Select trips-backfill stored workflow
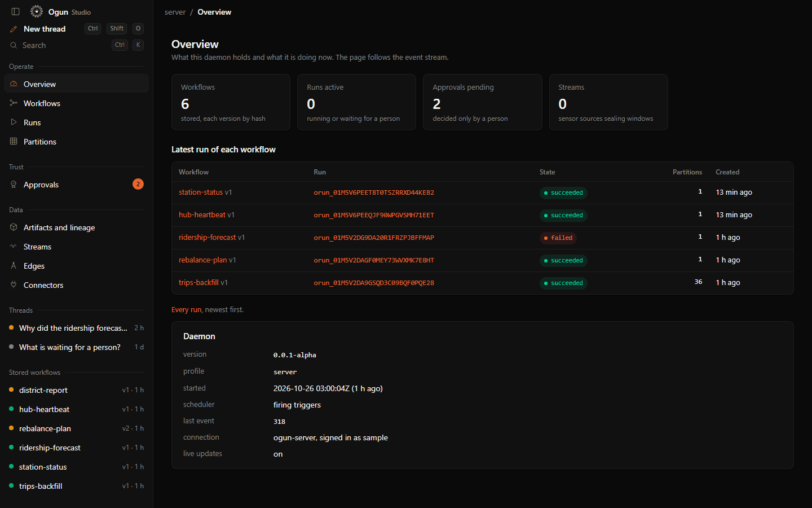 coord(76,486)
